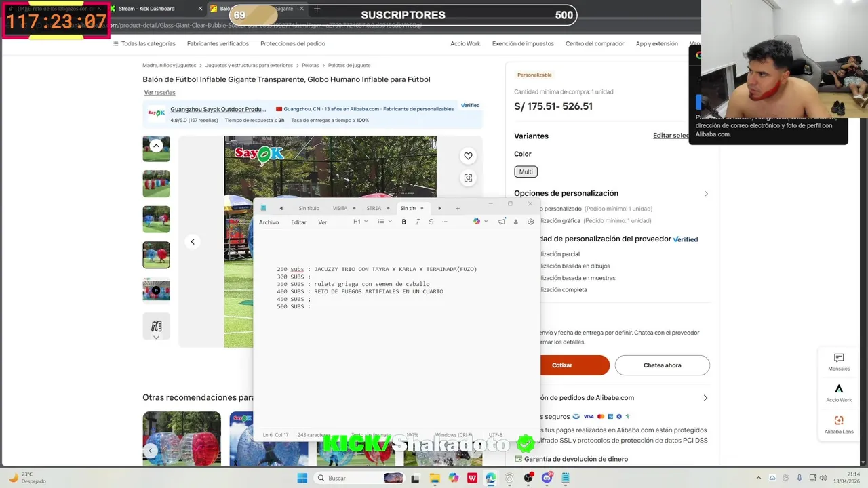Screen dimensions: 868x488
Task: Open Protecciones del pedido link
Action: click(x=293, y=43)
